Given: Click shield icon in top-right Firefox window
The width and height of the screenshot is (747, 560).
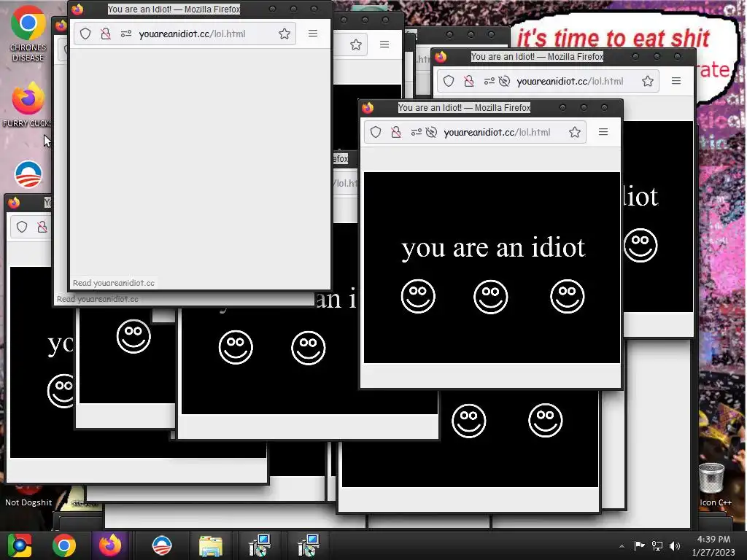Looking at the screenshot, I should [449, 81].
